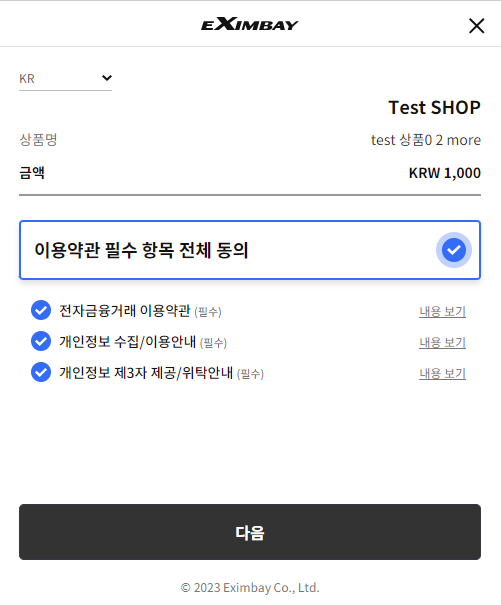Click the 다음 button to proceed
501x605 pixels.
[250, 532]
